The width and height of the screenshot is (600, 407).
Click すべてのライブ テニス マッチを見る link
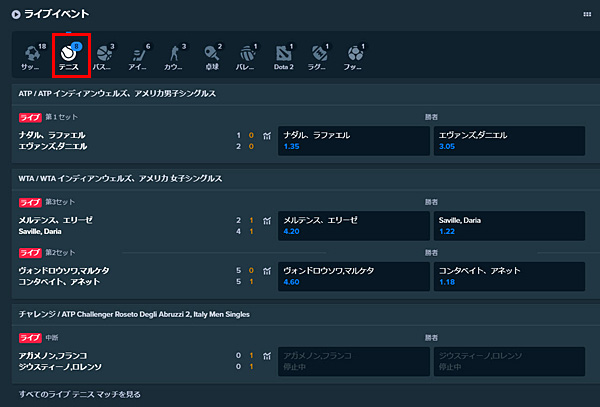coord(80,394)
